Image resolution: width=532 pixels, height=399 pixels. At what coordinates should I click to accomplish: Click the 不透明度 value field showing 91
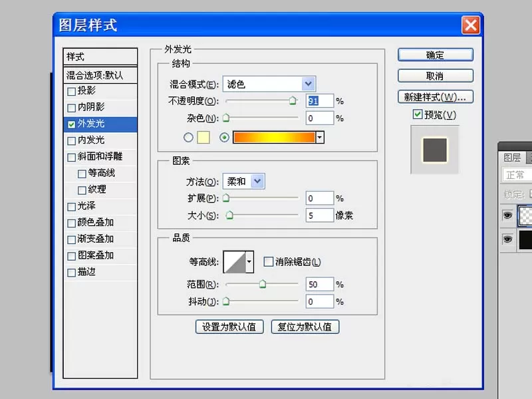pyautogui.click(x=320, y=101)
